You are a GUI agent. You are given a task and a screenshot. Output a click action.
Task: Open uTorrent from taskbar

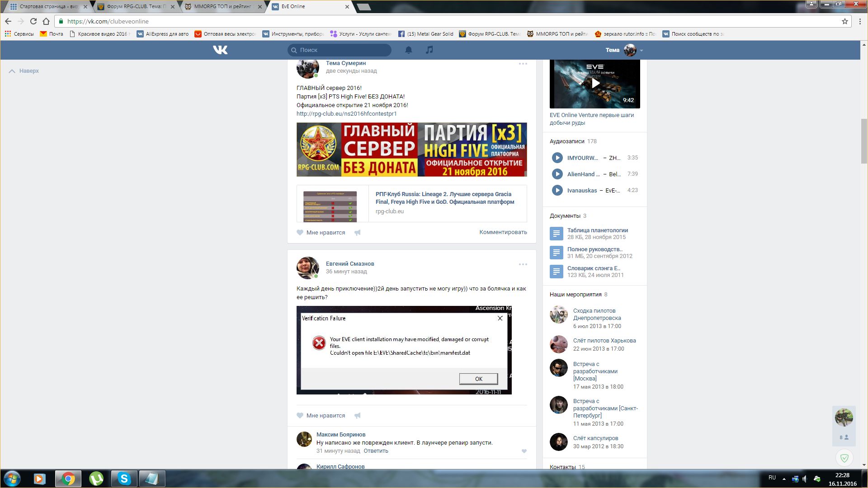tap(96, 479)
